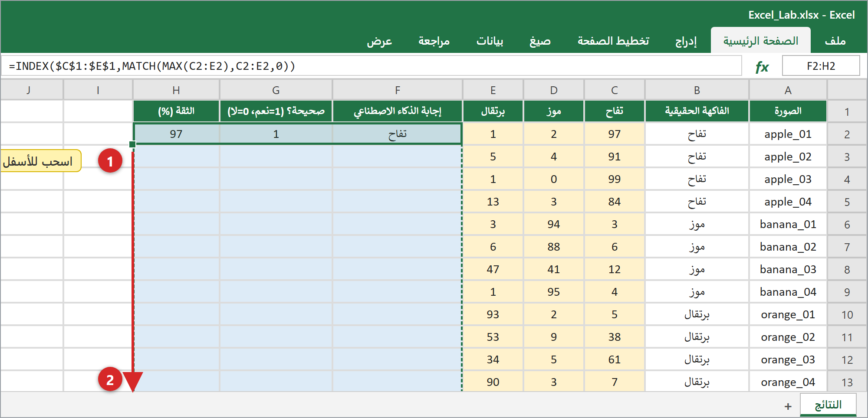The width and height of the screenshot is (868, 418).
Task: Click the Name Box showing F2:H2
Action: click(821, 66)
